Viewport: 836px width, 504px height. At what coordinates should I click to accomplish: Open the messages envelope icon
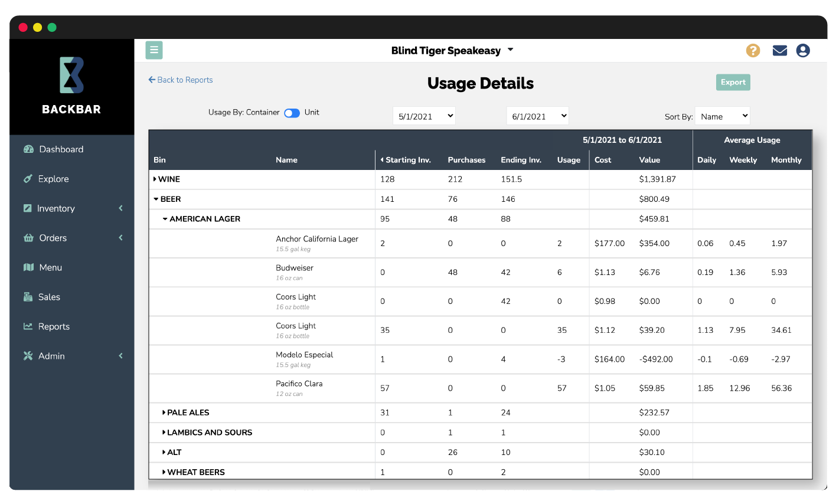[x=780, y=51]
